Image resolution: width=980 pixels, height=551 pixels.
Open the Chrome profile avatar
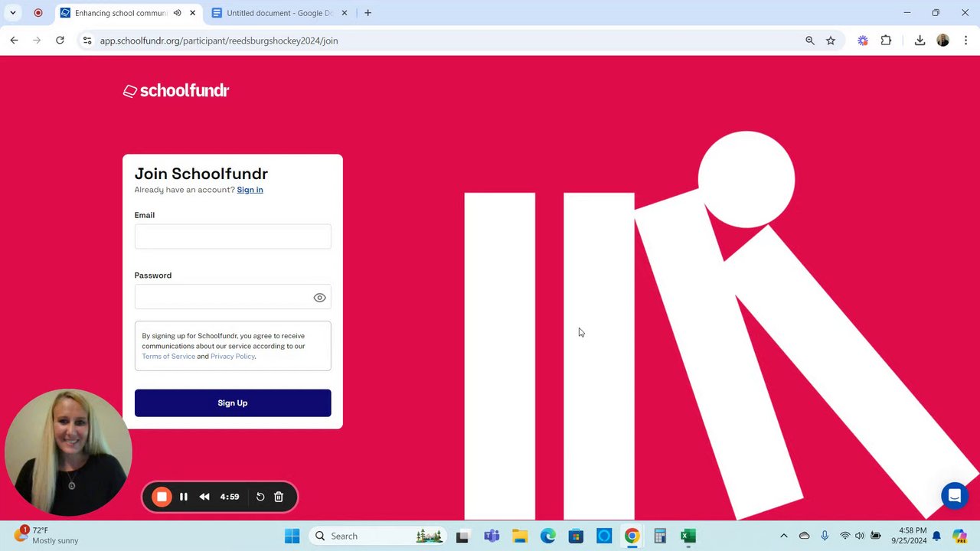click(943, 41)
